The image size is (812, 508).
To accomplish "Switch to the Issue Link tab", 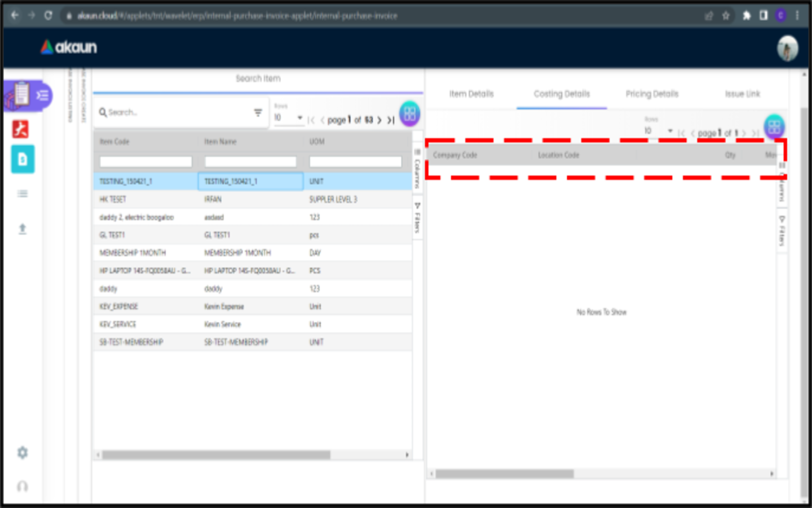I will click(742, 94).
